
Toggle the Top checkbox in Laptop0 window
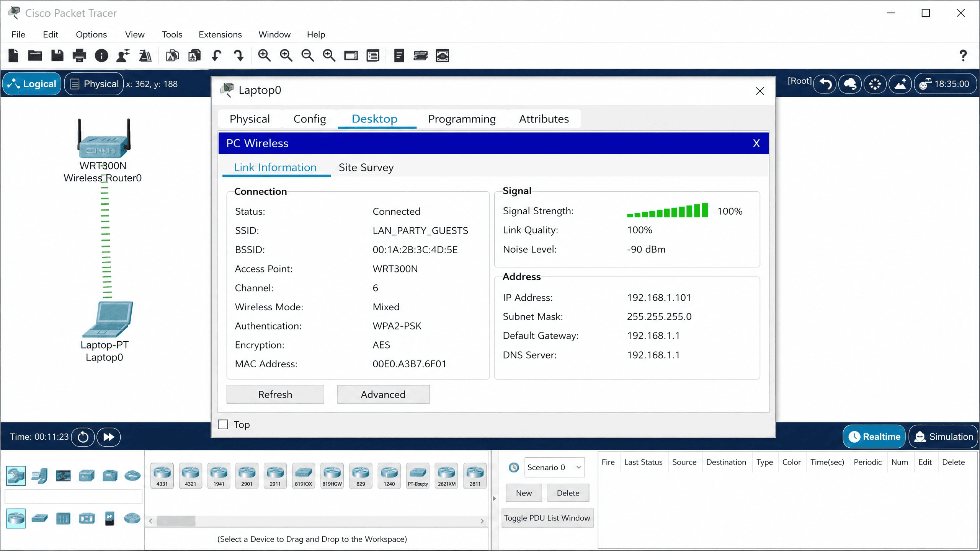[x=223, y=424]
